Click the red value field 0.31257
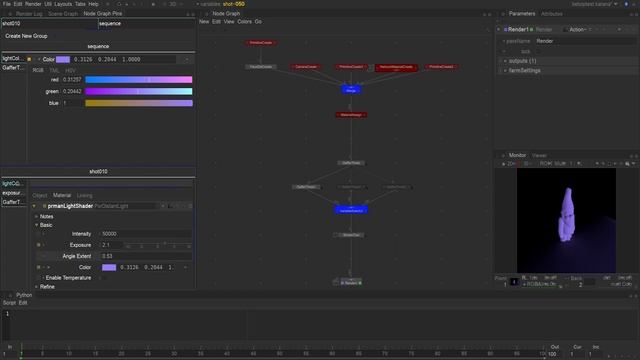Viewport: 640px width, 360px height. point(72,80)
